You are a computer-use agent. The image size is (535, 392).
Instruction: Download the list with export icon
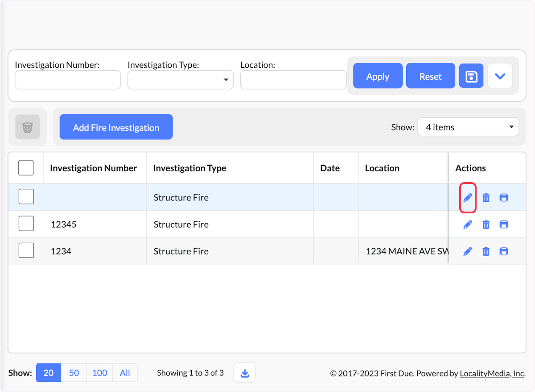pyautogui.click(x=244, y=373)
